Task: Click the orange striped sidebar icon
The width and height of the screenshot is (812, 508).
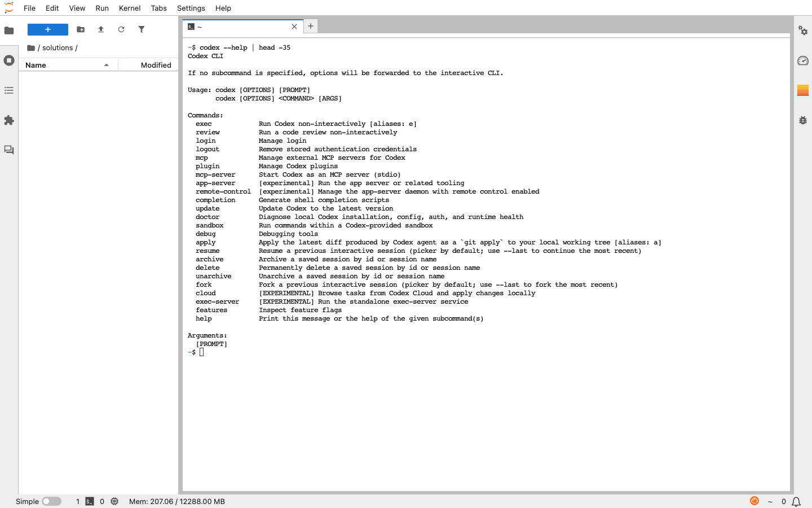Action: (803, 90)
